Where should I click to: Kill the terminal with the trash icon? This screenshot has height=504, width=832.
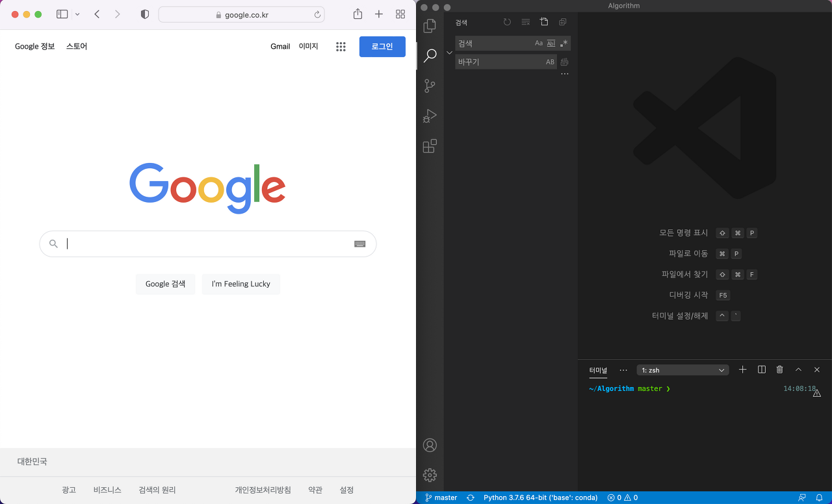tap(780, 370)
